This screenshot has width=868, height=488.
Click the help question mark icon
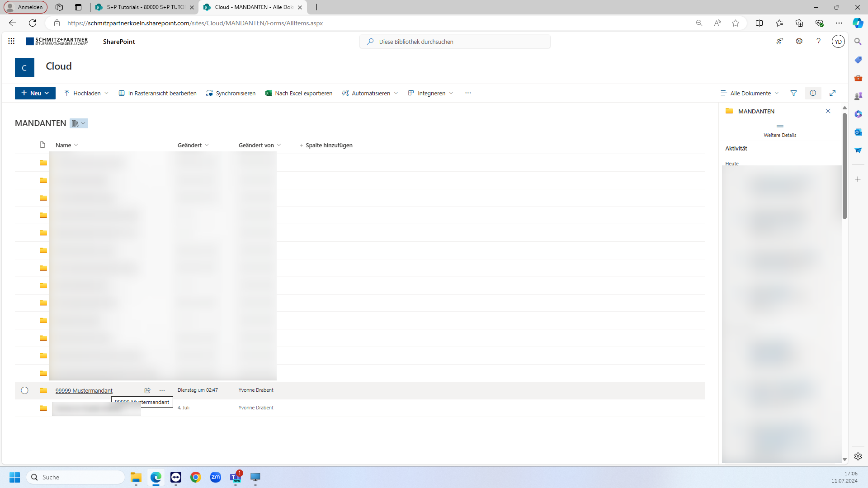point(818,41)
